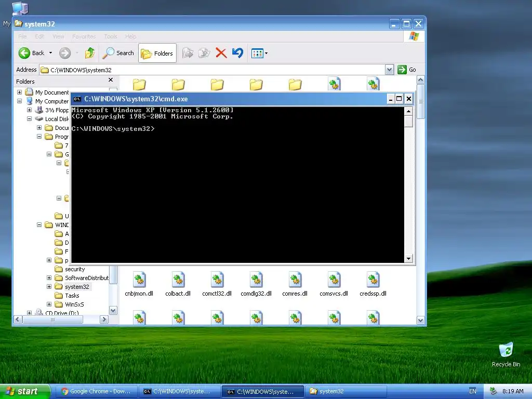Collapse the Local Disk node
This screenshot has width=532, height=399.
coord(29,119)
